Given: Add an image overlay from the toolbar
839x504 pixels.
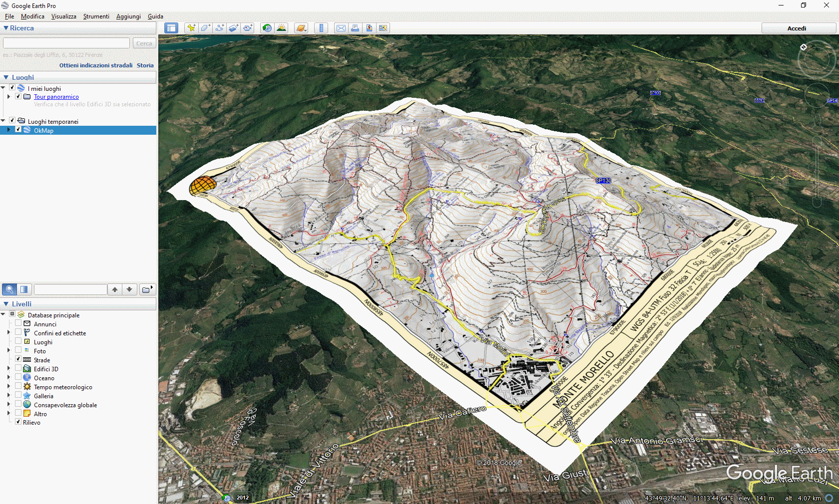Looking at the screenshot, I should [233, 28].
